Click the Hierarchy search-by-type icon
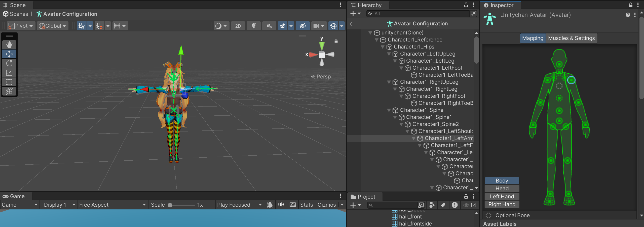Image resolution: width=644 pixels, height=227 pixels. coord(473,14)
